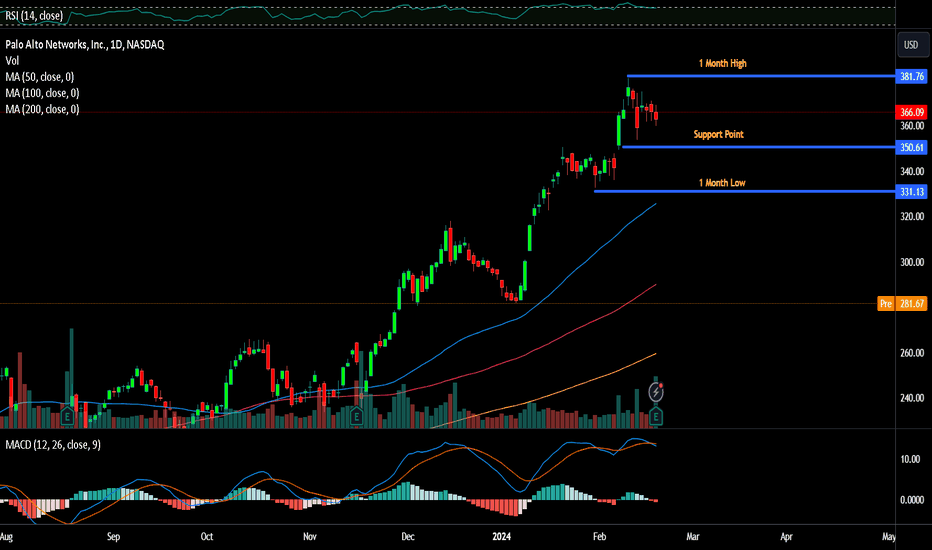Select the 'Support Point' text annotation
The image size is (932, 550).
719,134
